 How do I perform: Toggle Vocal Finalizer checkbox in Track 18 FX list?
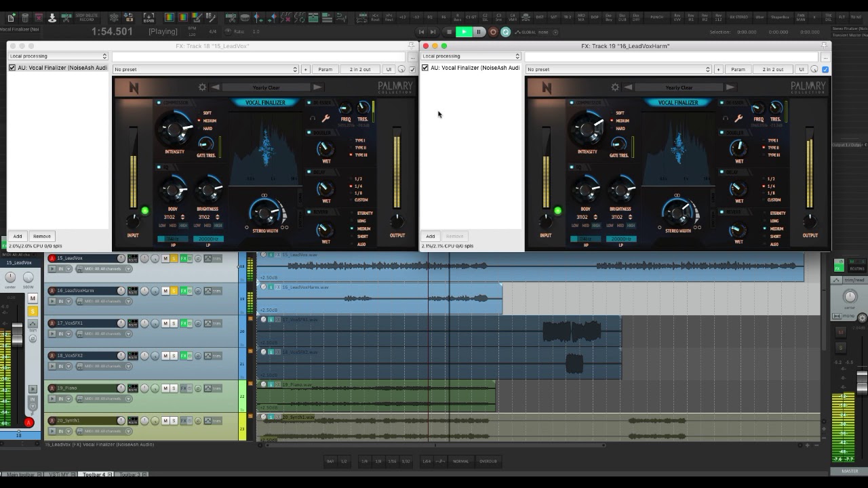coord(12,68)
